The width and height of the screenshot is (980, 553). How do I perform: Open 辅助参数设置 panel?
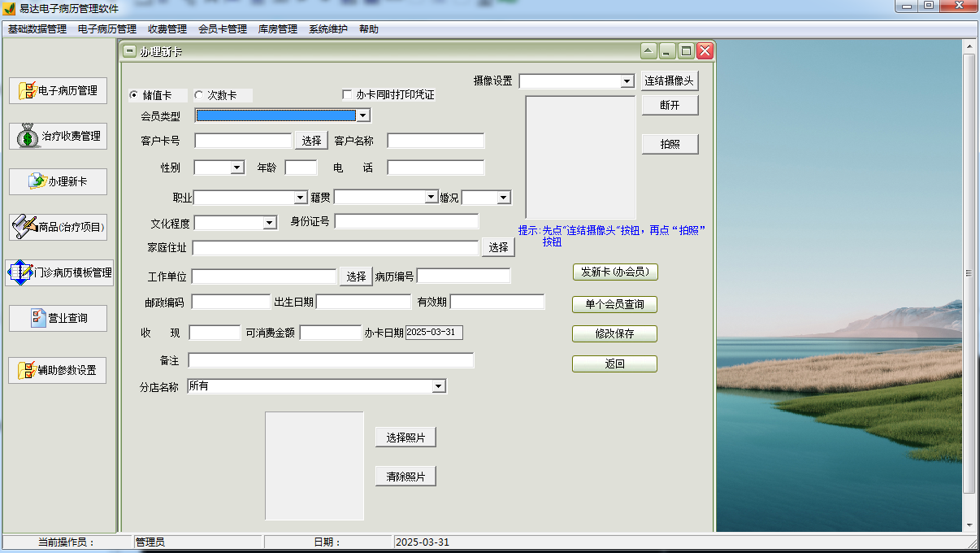point(58,370)
